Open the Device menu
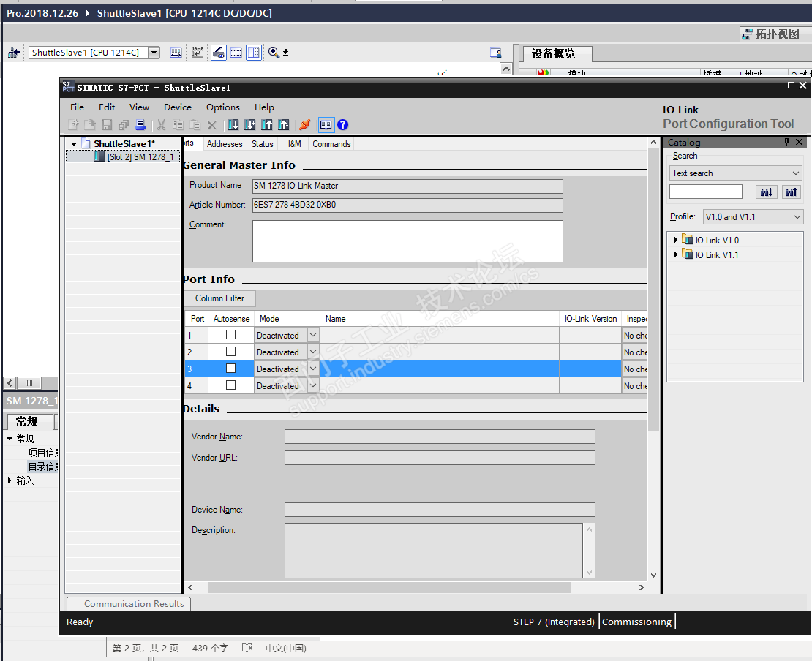The image size is (812, 661). coord(178,107)
